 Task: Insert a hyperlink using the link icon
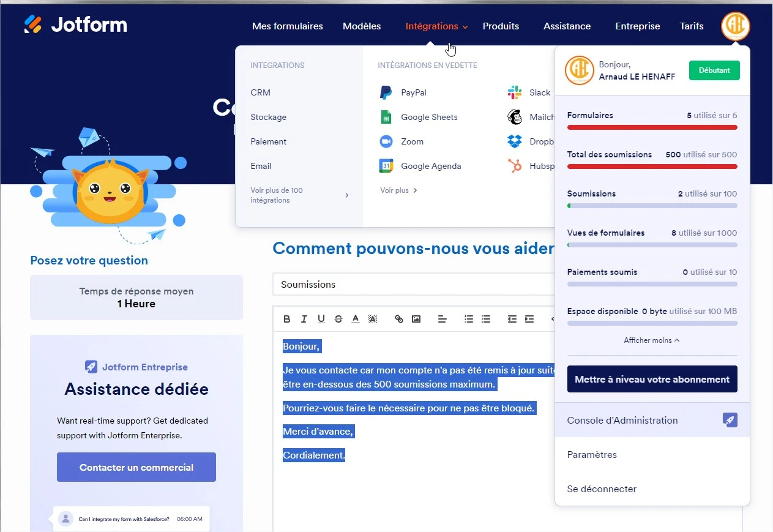(398, 318)
